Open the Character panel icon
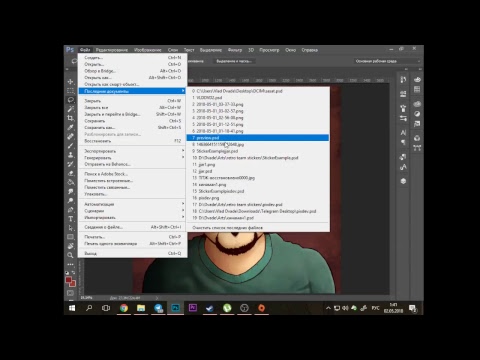 [403, 133]
